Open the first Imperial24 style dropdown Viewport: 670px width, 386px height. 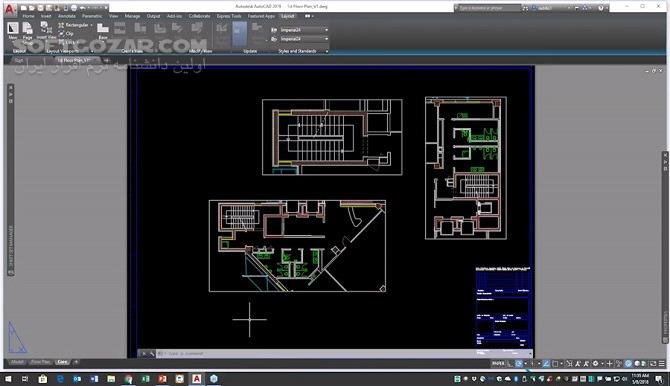tap(304, 30)
